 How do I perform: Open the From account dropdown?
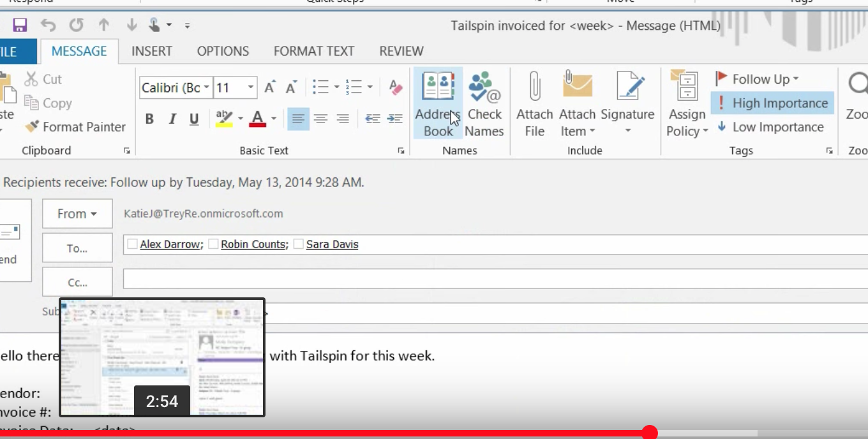77,214
